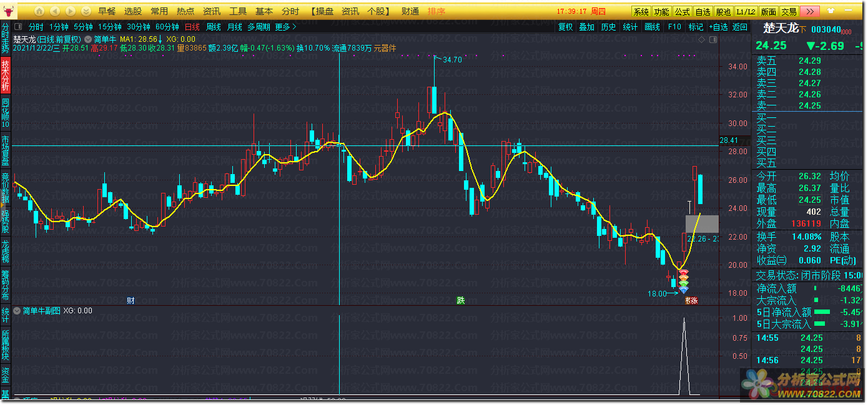Click 叠加 in chart toolbar
This screenshot has height=405, width=868.
(587, 27)
